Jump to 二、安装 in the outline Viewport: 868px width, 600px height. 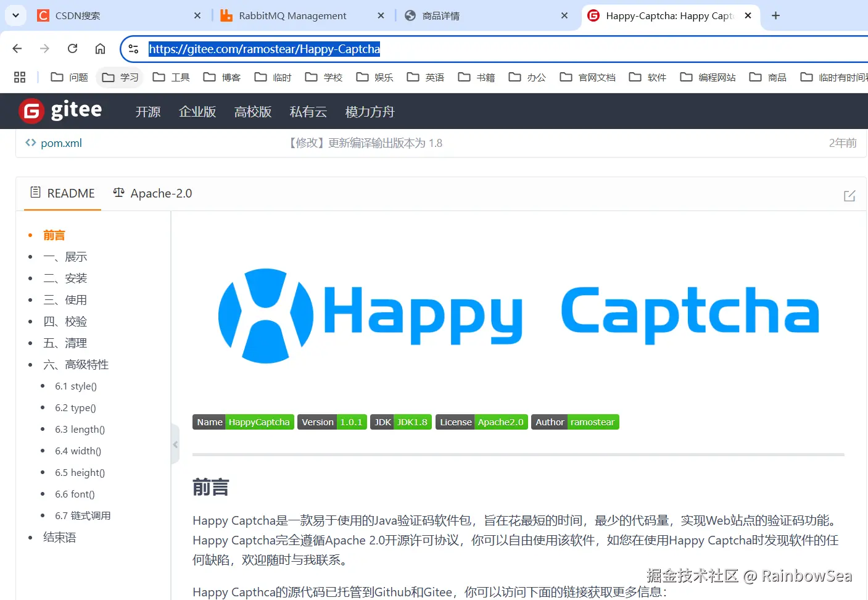(65, 278)
